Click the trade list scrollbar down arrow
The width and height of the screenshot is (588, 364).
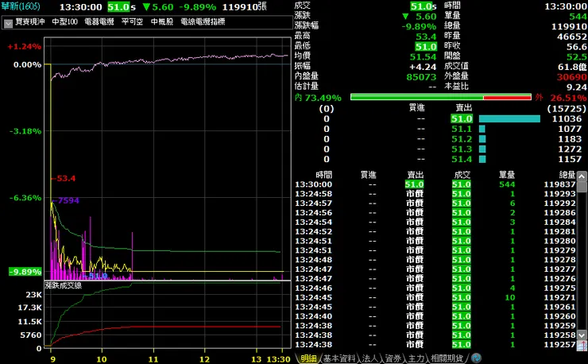582,335
